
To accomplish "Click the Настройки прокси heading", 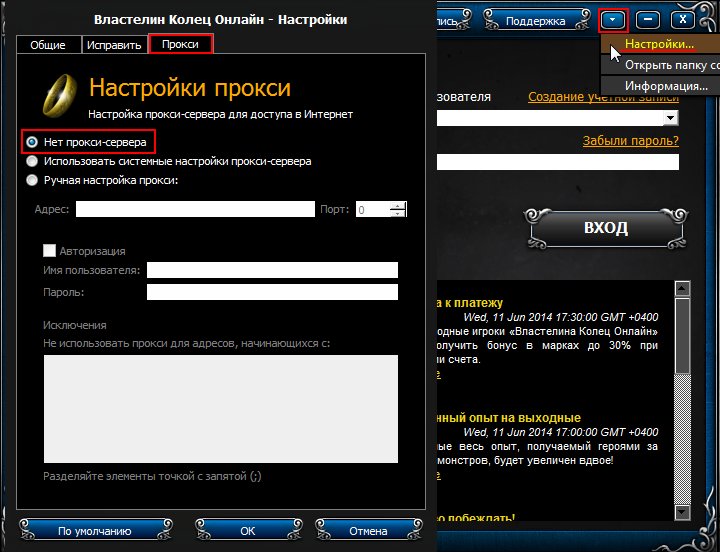I will (190, 87).
